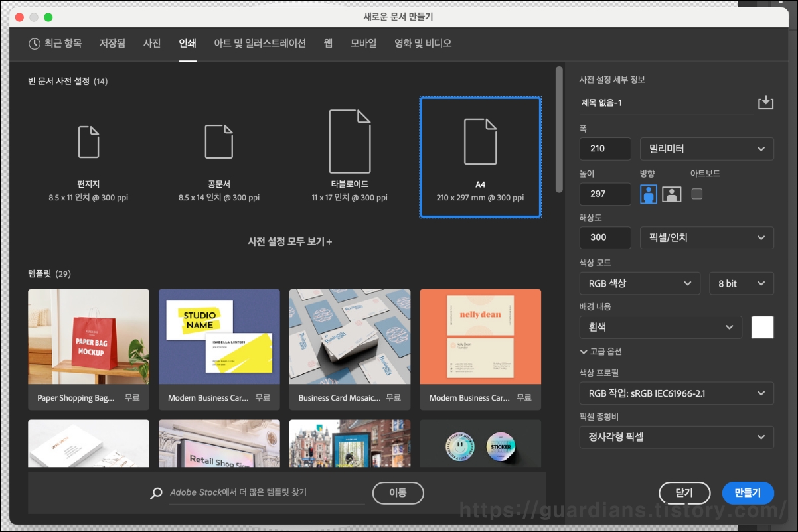Open the nelly dean business card template
This screenshot has height=532, width=798.
(481, 338)
